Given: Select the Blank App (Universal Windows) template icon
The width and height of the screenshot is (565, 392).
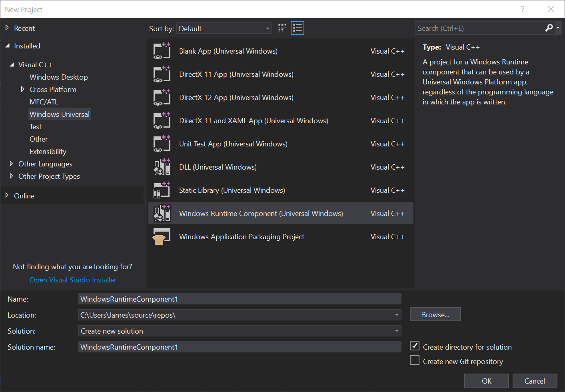Looking at the screenshot, I should click(162, 51).
